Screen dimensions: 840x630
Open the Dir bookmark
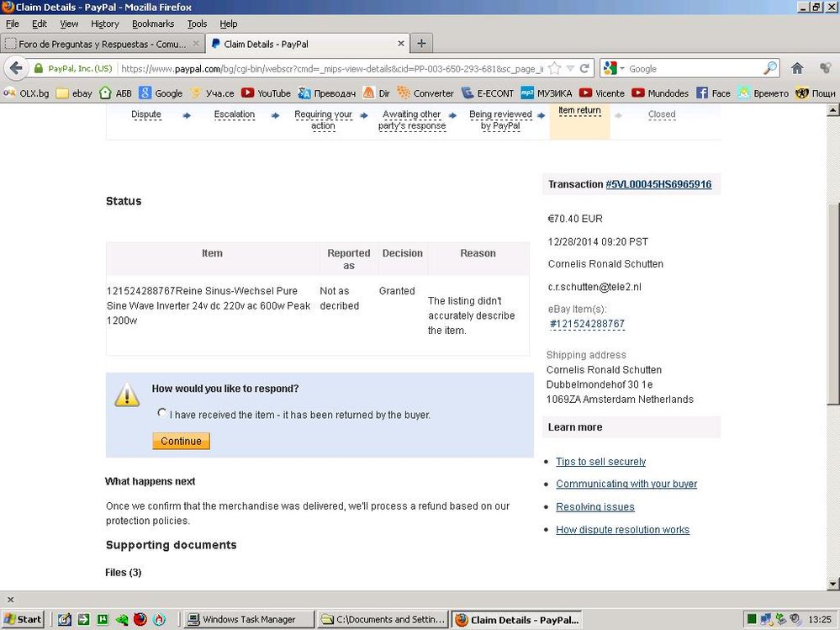tap(377, 93)
